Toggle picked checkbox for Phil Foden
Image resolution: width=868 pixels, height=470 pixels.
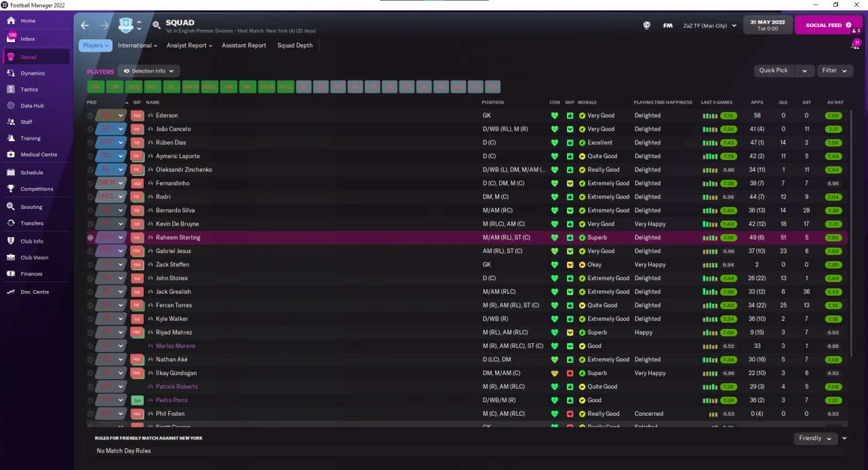point(91,414)
